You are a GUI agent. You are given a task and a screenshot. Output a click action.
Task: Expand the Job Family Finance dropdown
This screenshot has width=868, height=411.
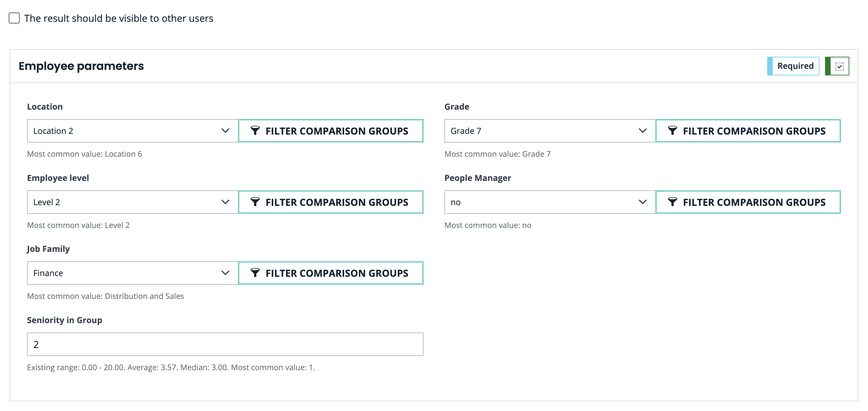(132, 273)
